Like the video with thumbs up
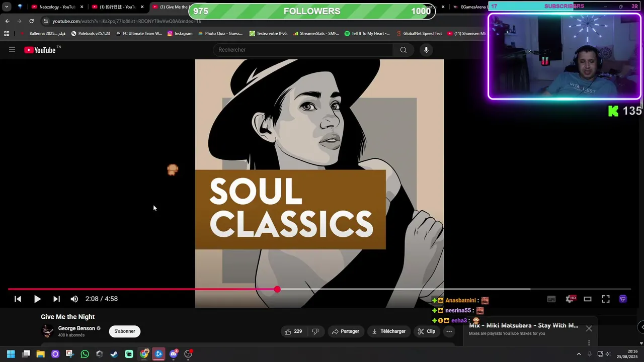Image resolution: width=644 pixels, height=362 pixels. (x=293, y=331)
